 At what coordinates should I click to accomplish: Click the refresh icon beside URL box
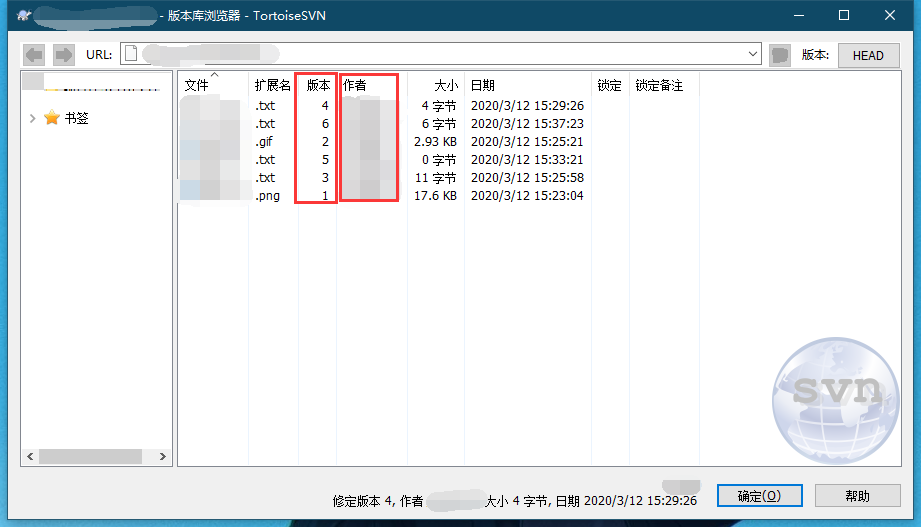click(779, 55)
